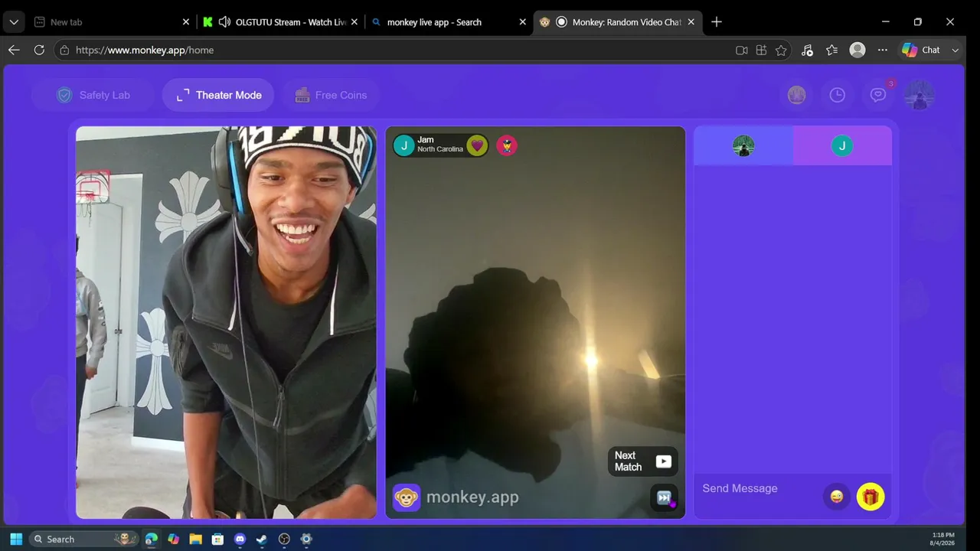Close the monkey live app Search tab

[523, 22]
